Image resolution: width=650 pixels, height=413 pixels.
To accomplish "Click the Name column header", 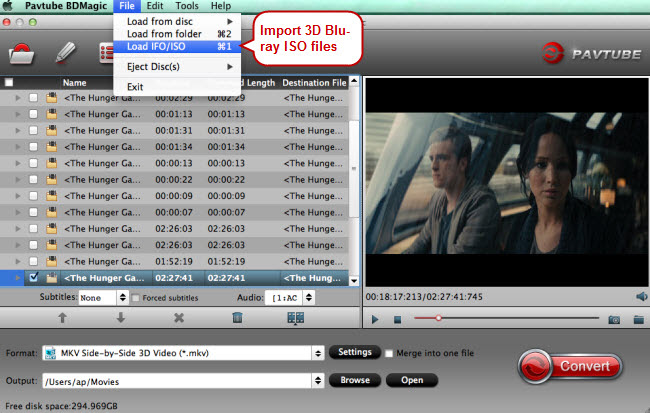I will [75, 83].
